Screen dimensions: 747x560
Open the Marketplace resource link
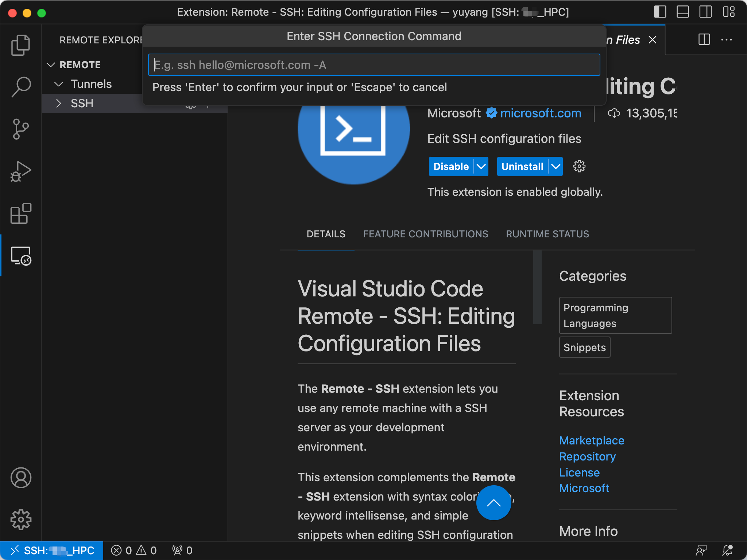click(x=592, y=440)
